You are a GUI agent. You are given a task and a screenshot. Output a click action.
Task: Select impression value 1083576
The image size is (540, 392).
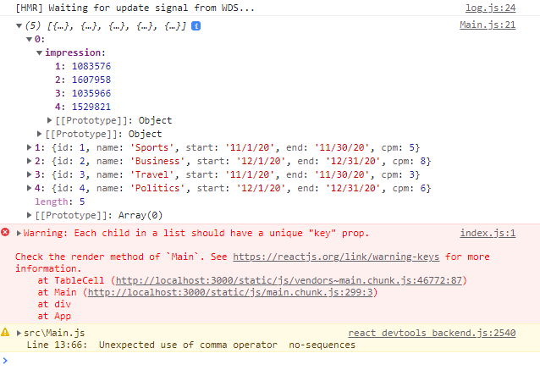(x=91, y=66)
